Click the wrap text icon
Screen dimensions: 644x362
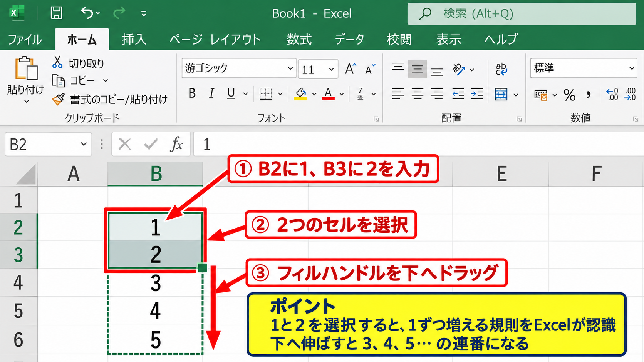point(501,69)
